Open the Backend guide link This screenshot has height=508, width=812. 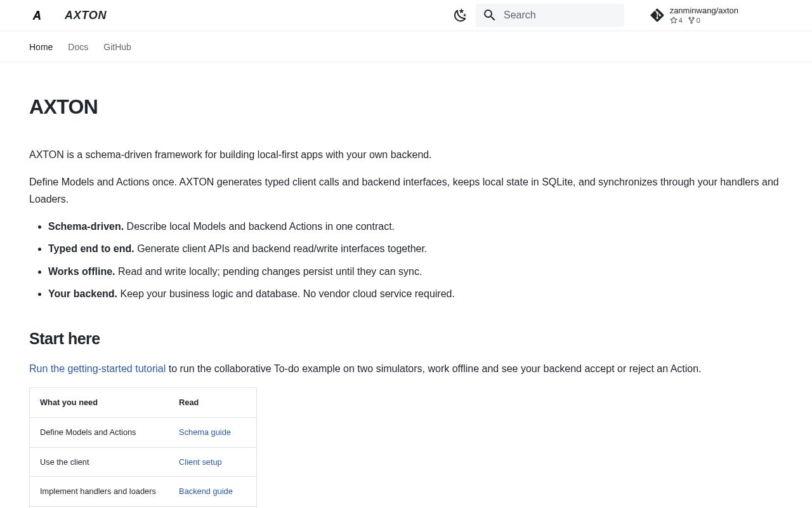click(206, 491)
